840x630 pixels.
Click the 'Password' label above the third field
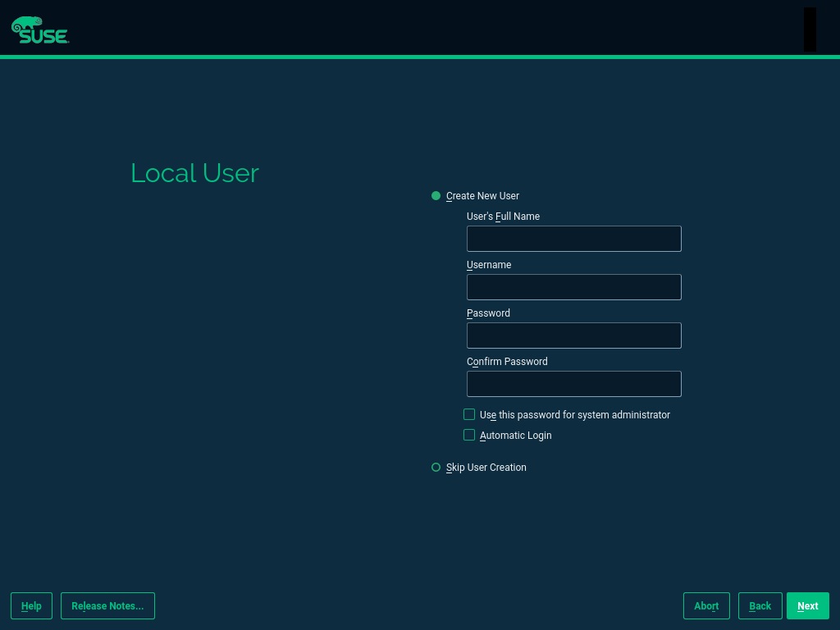point(488,313)
